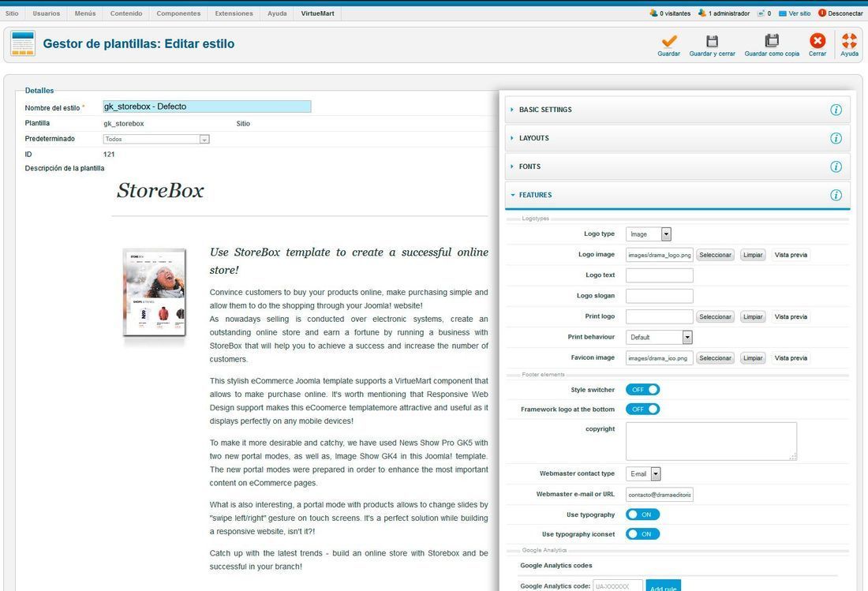Image resolution: width=868 pixels, height=591 pixels.
Task: Click the Ver sitio monitor icon
Action: click(x=783, y=13)
